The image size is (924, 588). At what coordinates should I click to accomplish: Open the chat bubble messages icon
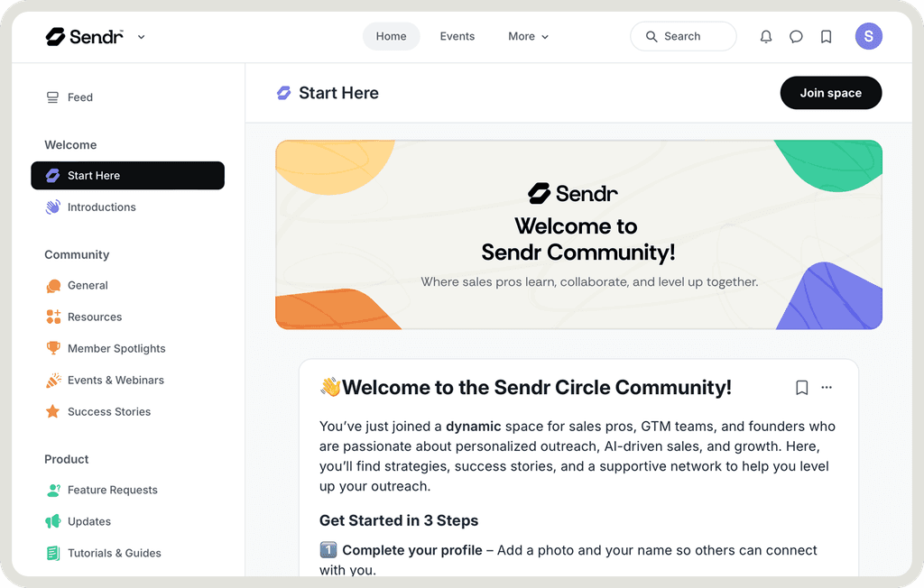point(796,36)
